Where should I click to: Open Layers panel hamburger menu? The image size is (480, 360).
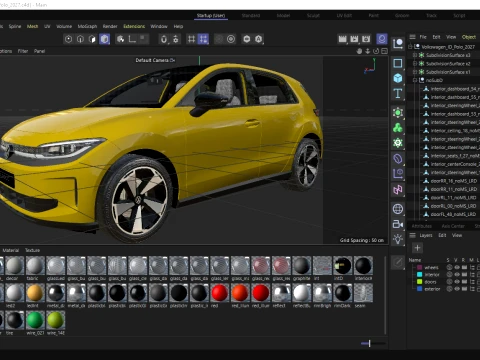pyautogui.click(x=412, y=235)
